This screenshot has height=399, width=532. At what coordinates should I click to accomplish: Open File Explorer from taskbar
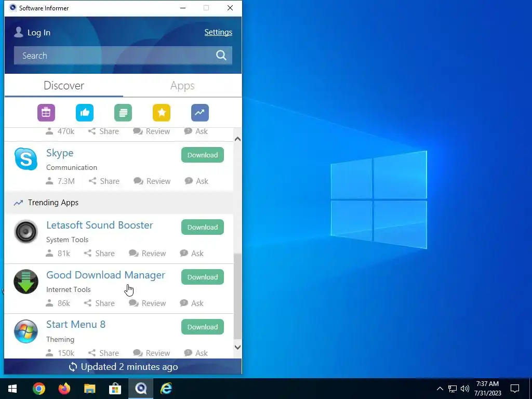(x=89, y=389)
